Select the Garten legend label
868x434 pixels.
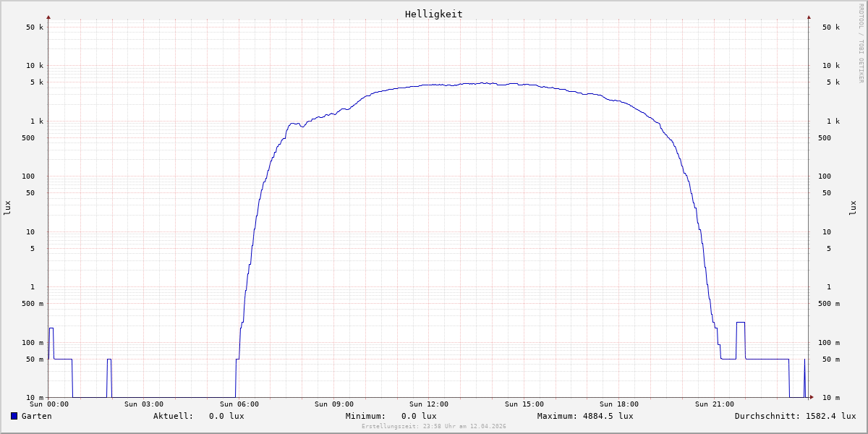click(36, 416)
